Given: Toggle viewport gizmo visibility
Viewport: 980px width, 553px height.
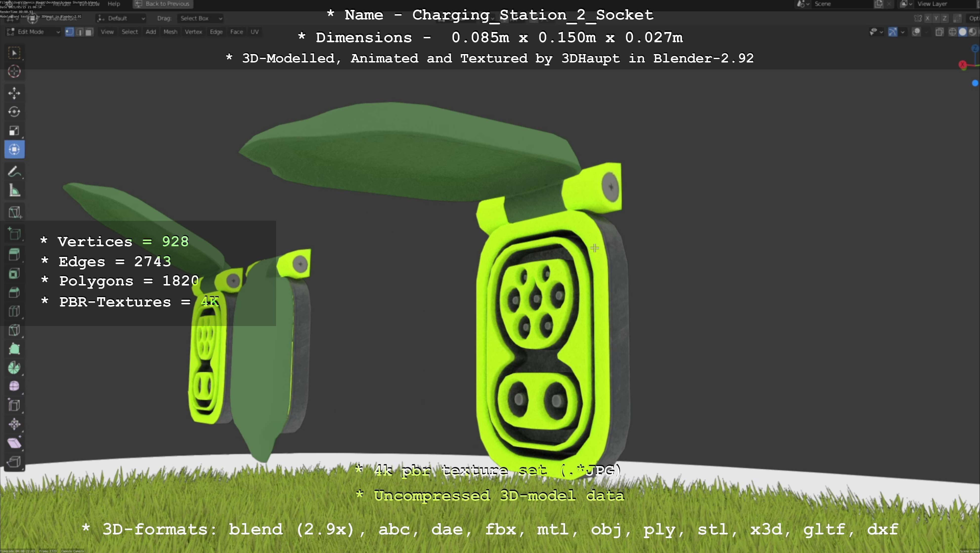Looking at the screenshot, I should [x=893, y=32].
